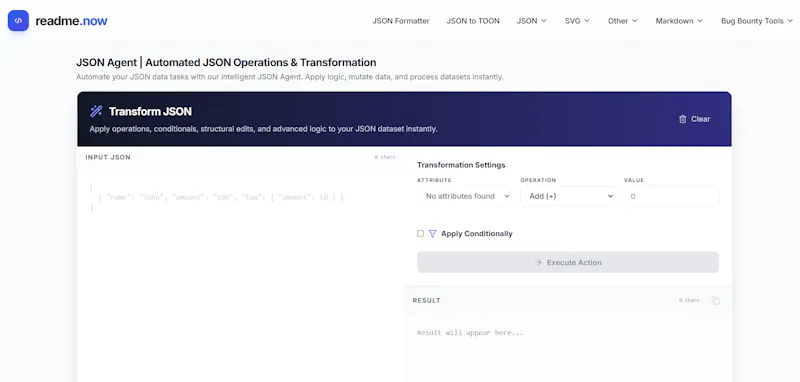Expand the Other navigation menu

[622, 21]
